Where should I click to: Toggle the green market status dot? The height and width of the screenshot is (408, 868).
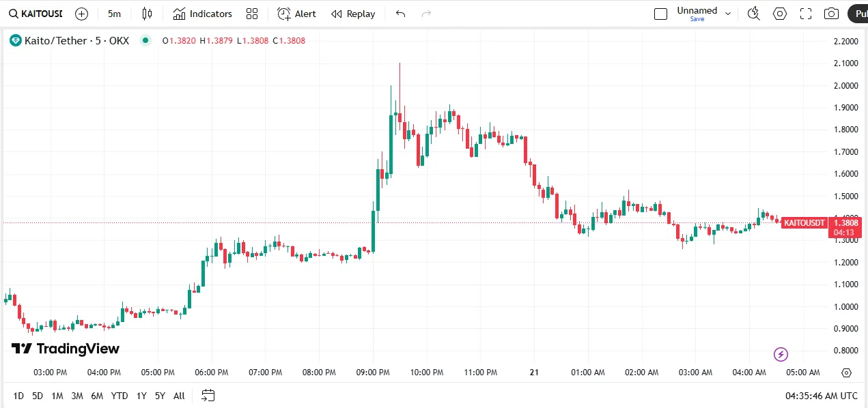point(145,41)
